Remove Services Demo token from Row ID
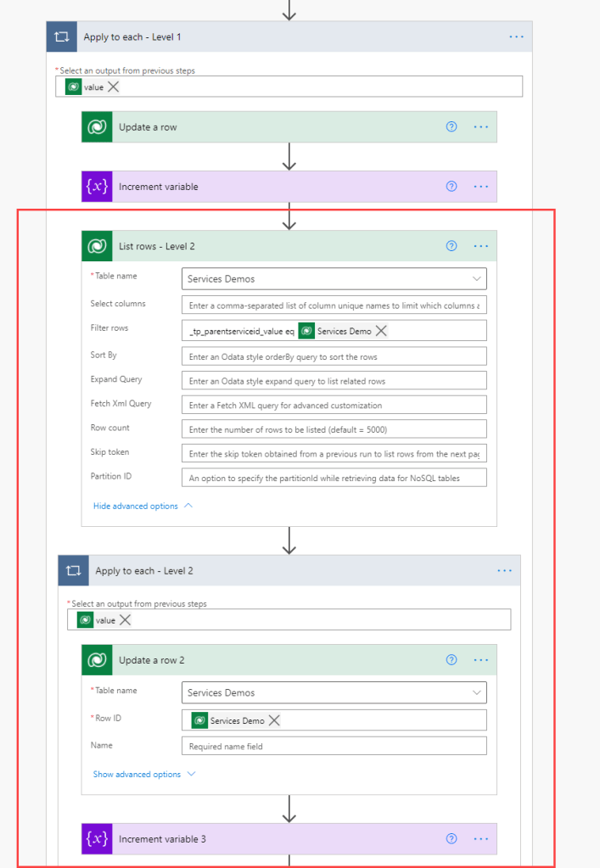This screenshot has height=868, width=600. pyautogui.click(x=274, y=720)
